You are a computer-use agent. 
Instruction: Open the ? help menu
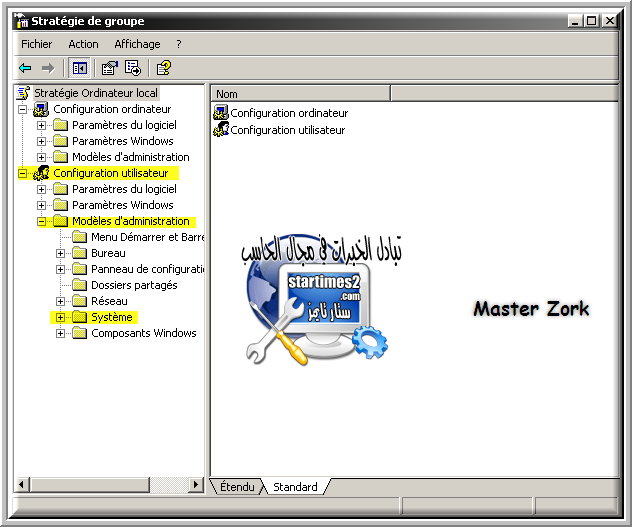[x=179, y=44]
